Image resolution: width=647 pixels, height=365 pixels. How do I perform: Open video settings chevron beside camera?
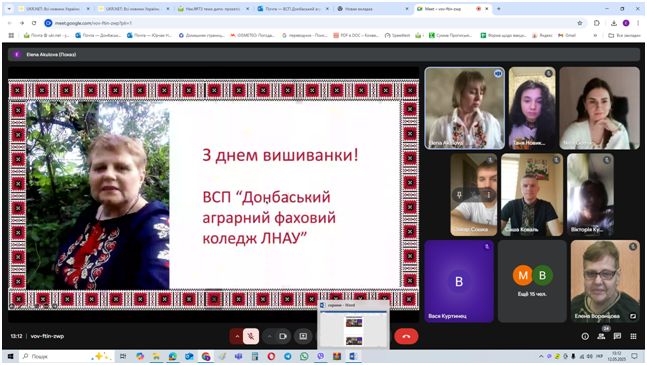269,336
